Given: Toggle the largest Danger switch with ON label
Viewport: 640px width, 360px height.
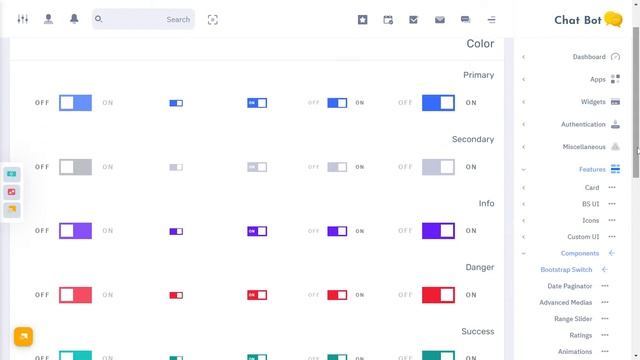Looking at the screenshot, I should (438, 295).
